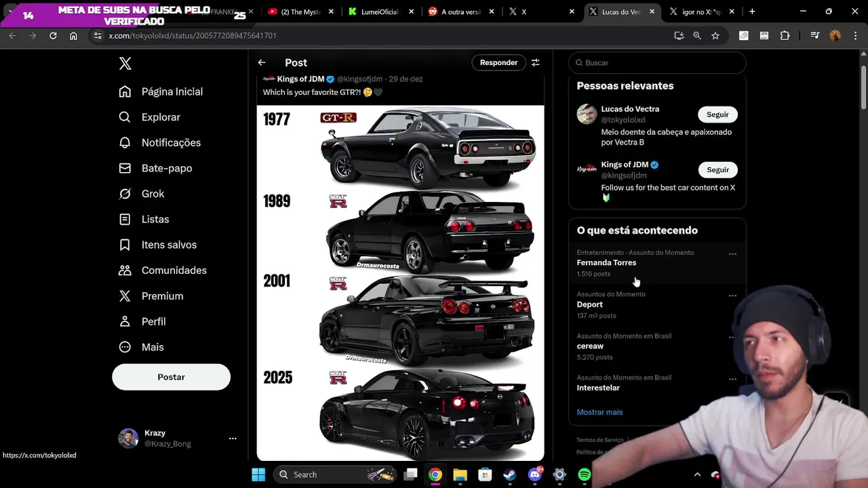Open Itens salvos bookmarks

coord(158,245)
